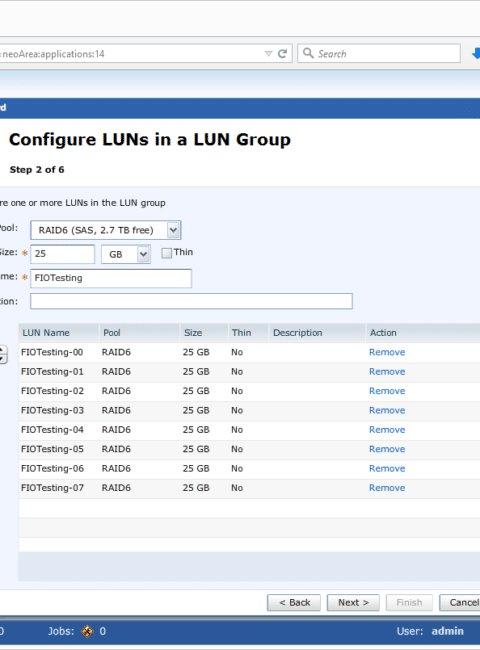
Task: Click the Next > button
Action: 353,602
